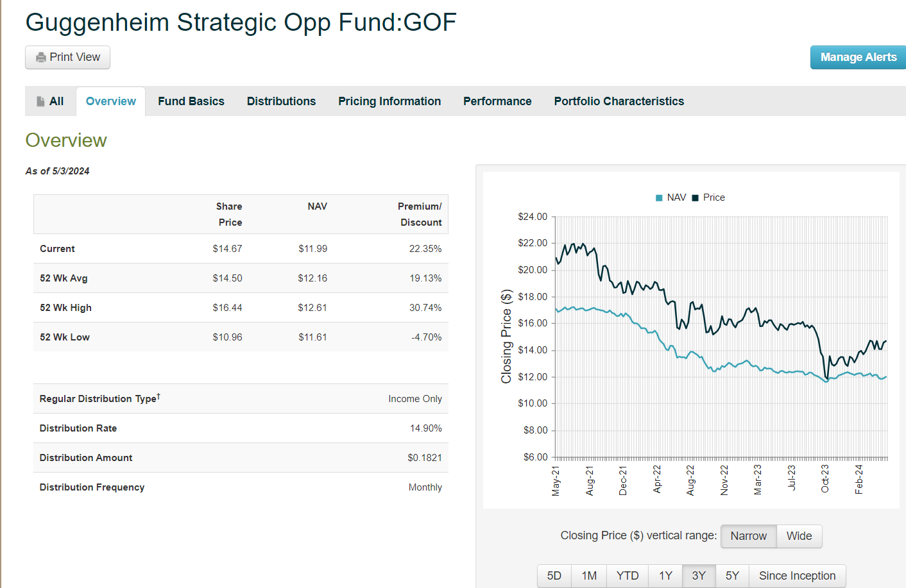Switch to the Fund Basics tab
The image size is (906, 588).
(x=191, y=101)
